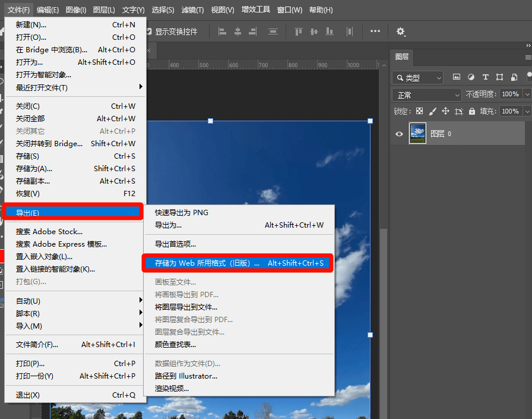Open the 类型 layer filter dropdown
Image resolution: width=532 pixels, height=419 pixels.
(x=418, y=77)
